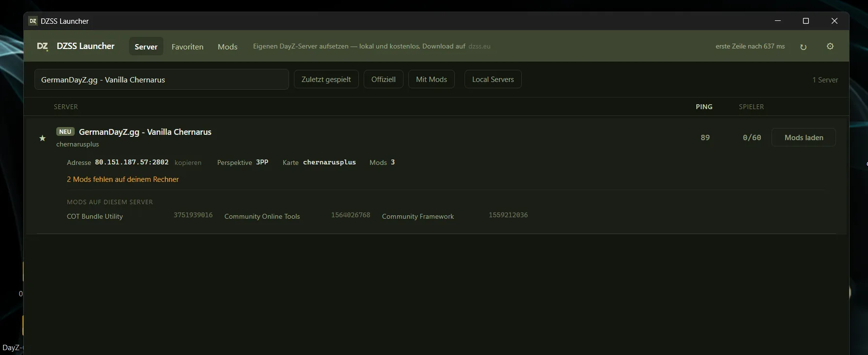Close the DZSS Launcher window

click(835, 21)
